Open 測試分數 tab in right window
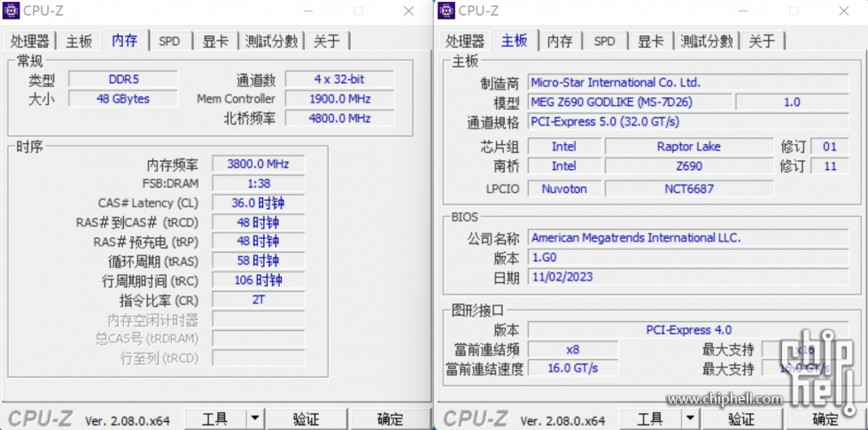Screen dimensions: 868x430 point(707,42)
